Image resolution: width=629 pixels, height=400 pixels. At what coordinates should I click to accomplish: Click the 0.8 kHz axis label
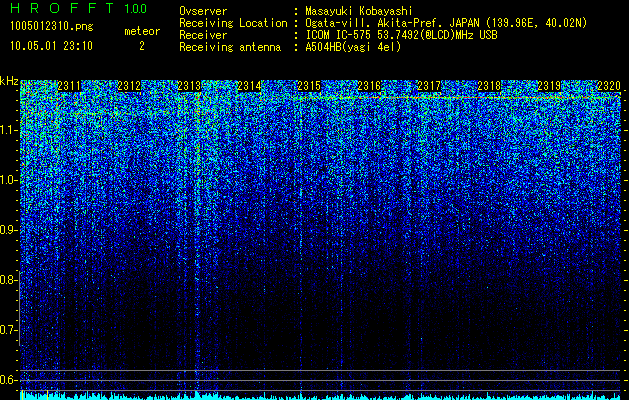click(8, 280)
